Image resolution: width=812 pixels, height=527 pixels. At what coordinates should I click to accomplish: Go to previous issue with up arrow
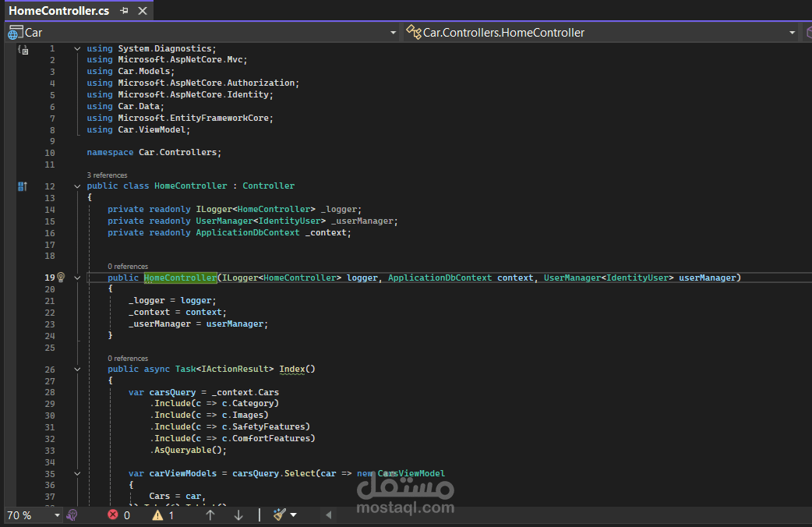[x=210, y=515]
